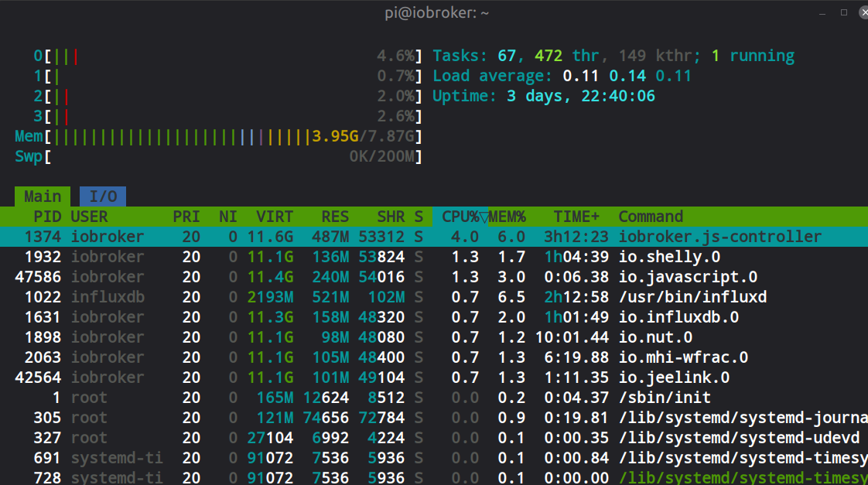Click the 3h12:23 TIME+ value

click(576, 237)
